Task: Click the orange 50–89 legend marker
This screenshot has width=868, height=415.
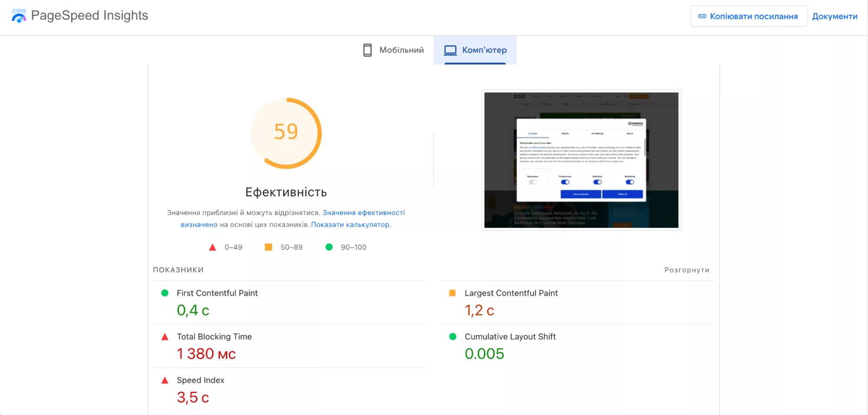Action: click(x=268, y=247)
